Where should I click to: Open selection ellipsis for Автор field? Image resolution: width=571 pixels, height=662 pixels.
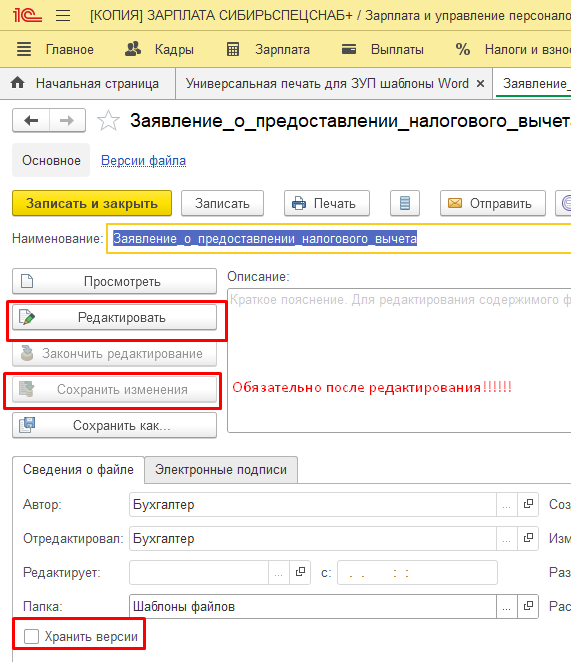point(507,504)
